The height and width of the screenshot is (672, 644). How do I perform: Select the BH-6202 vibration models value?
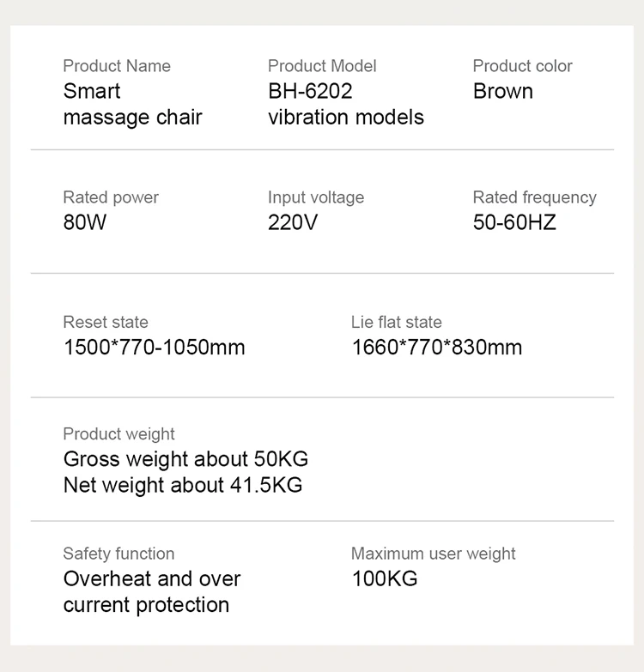pos(345,104)
